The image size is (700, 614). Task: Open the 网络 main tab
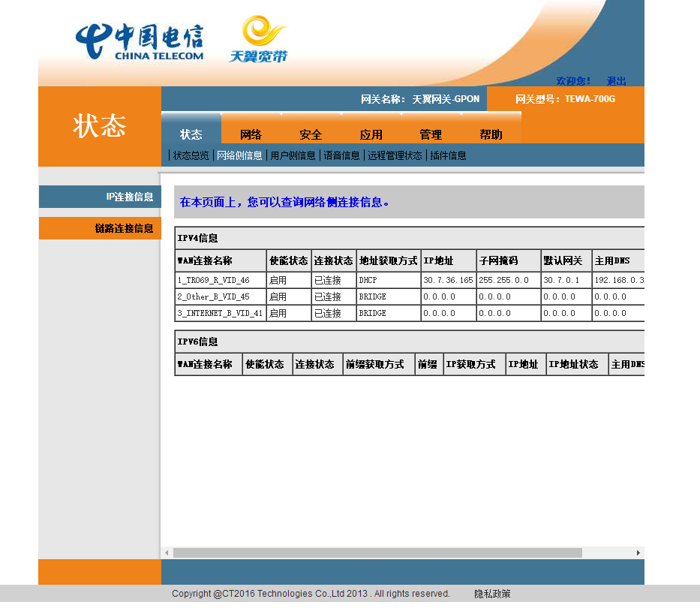point(251,134)
